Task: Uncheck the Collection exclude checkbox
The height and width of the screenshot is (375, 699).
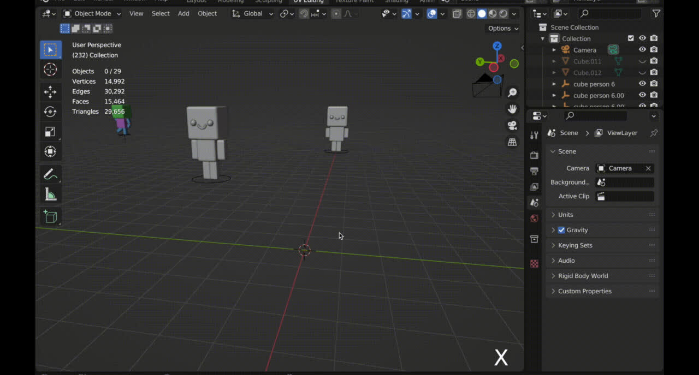Action: pos(631,38)
